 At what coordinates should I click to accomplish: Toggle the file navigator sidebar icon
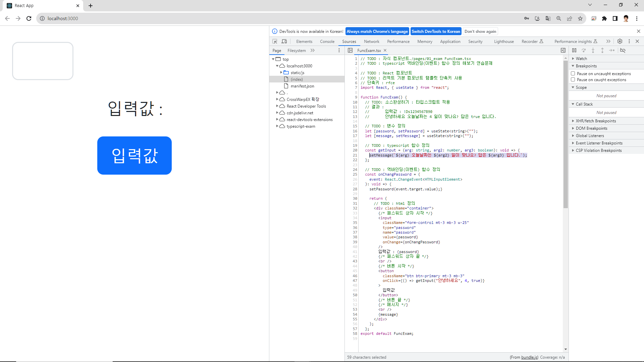point(350,50)
